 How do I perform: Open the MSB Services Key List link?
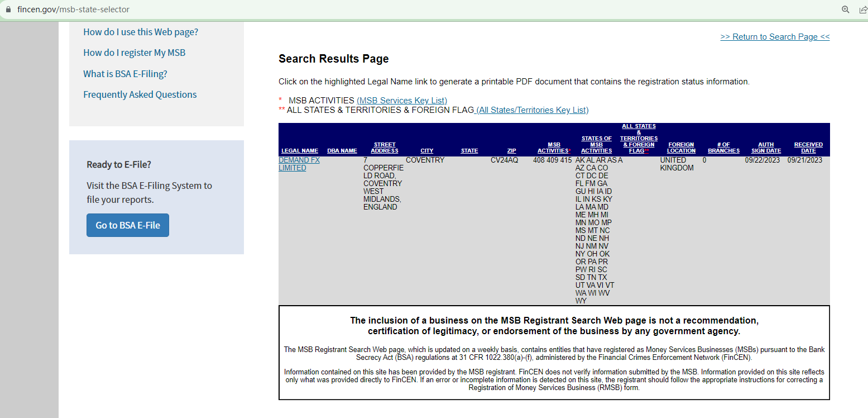tap(402, 101)
